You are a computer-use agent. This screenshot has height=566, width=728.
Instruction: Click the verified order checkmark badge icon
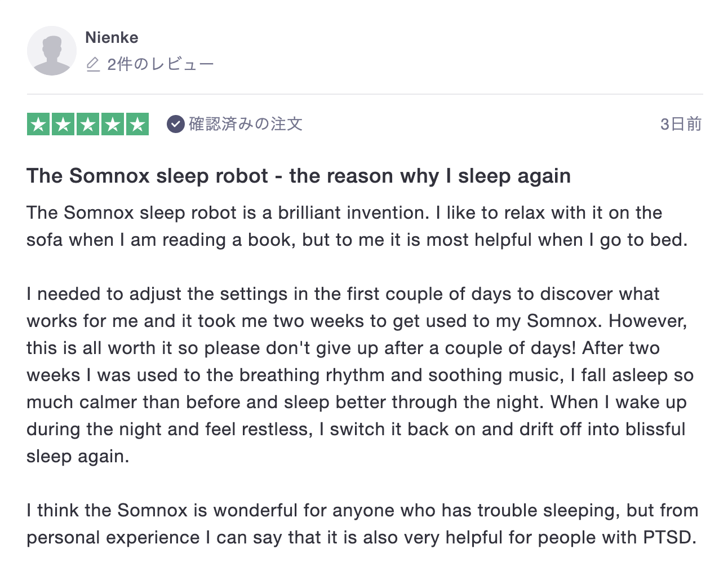pyautogui.click(x=176, y=124)
